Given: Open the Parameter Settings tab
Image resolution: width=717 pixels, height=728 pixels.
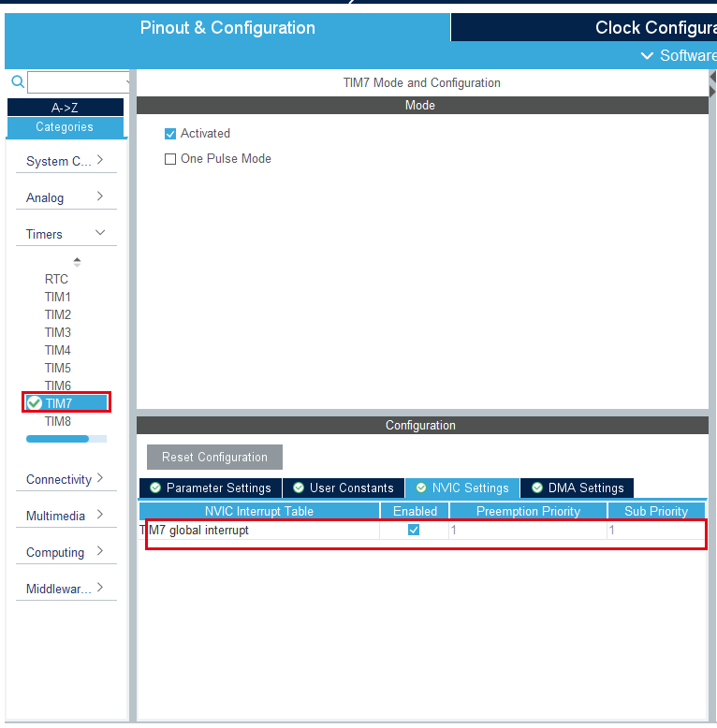Looking at the screenshot, I should tap(210, 488).
